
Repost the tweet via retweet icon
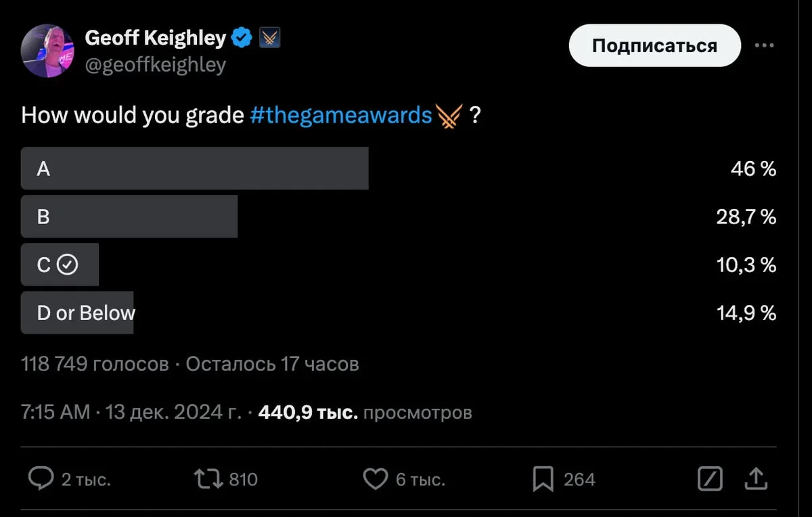pyautogui.click(x=208, y=479)
